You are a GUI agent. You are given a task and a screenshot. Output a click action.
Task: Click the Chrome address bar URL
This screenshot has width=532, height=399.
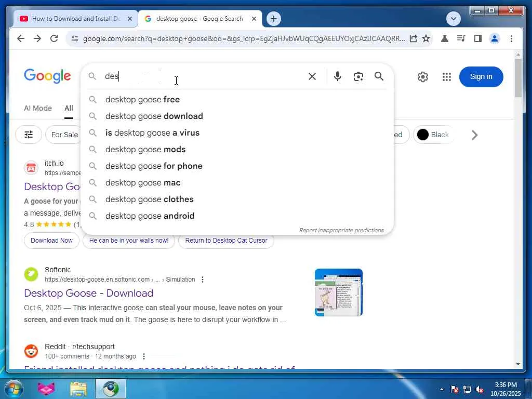[244, 38]
